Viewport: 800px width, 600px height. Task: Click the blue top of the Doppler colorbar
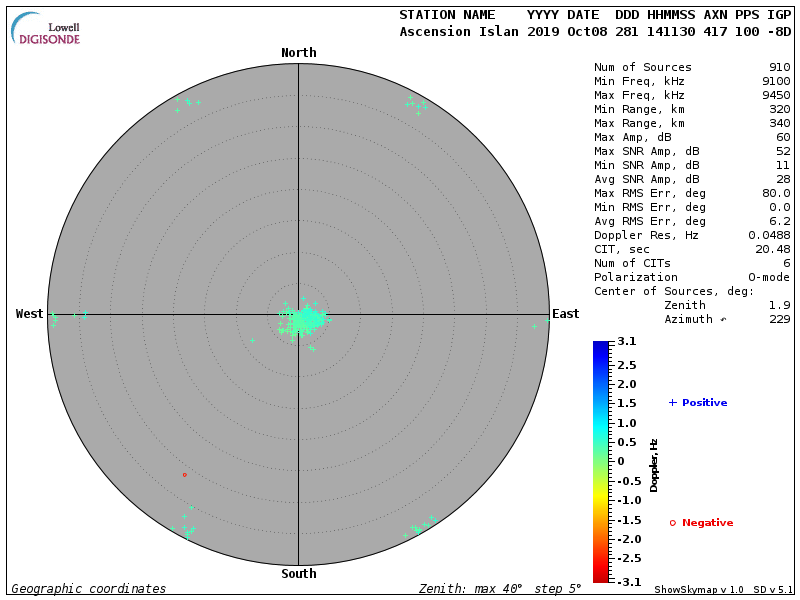pyautogui.click(x=600, y=348)
